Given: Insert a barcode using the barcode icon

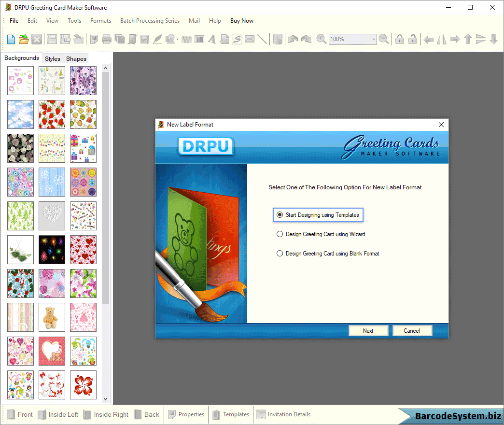Looking at the screenshot, I should pyautogui.click(x=199, y=39).
